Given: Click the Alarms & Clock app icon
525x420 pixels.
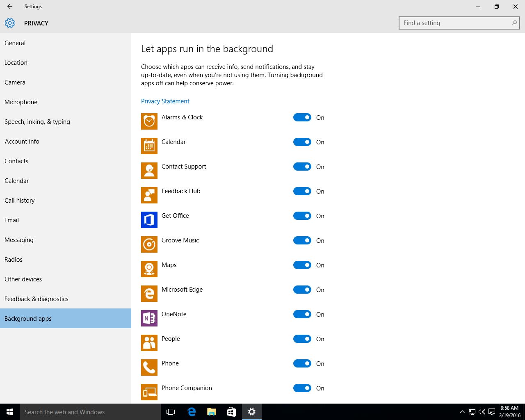Looking at the screenshot, I should coord(149,121).
